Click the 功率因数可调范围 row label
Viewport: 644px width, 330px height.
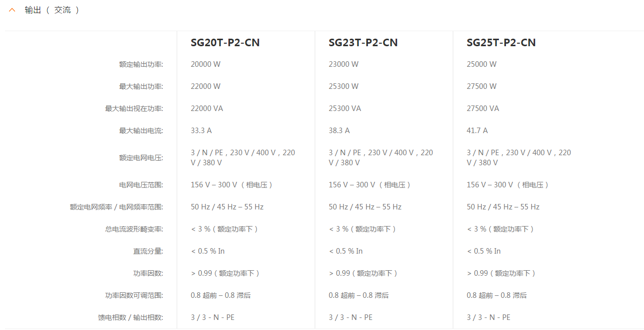(x=134, y=295)
